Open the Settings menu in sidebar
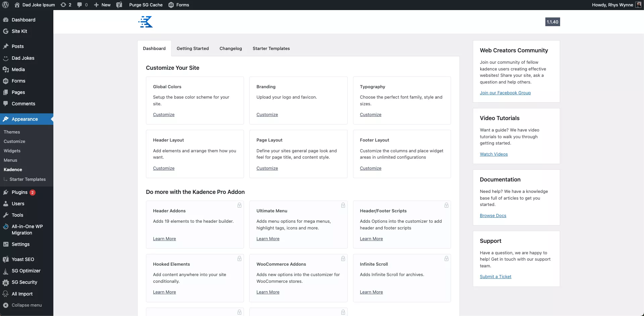The width and height of the screenshot is (644, 316). pos(20,244)
